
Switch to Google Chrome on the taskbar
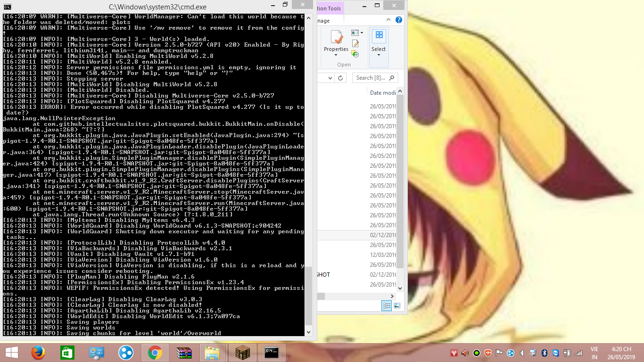[x=155, y=353]
